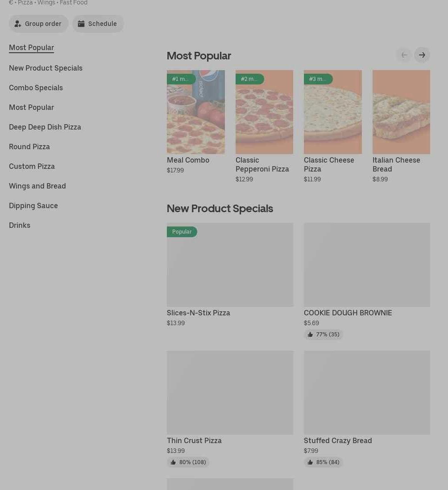Click Stuffed Crazy Bread 85% rating badge

(324, 462)
